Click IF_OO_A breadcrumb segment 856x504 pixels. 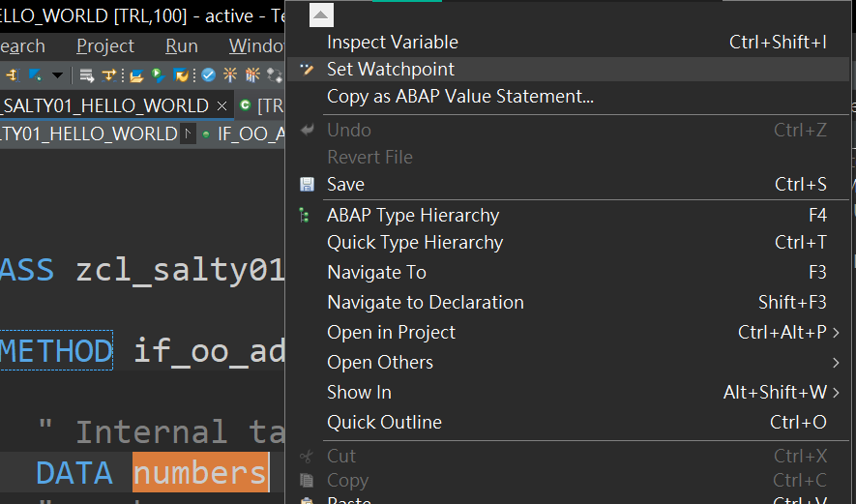(x=249, y=134)
